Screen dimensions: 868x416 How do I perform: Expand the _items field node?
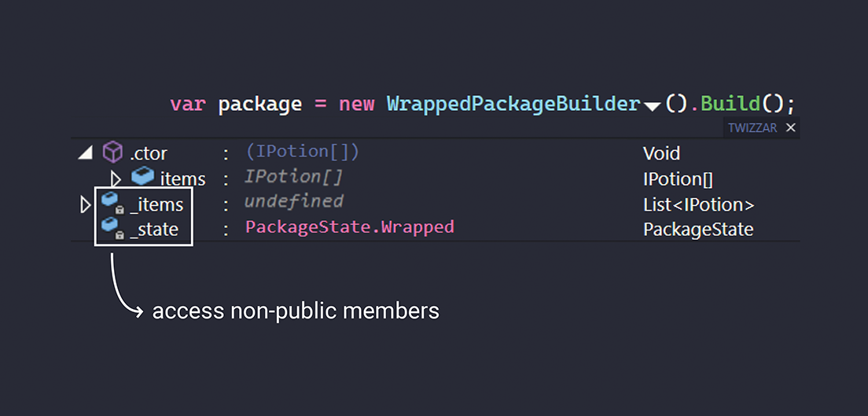(x=86, y=204)
